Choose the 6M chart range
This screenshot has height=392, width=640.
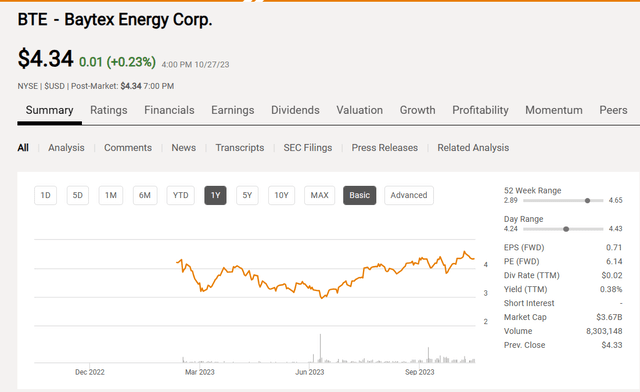(x=145, y=195)
